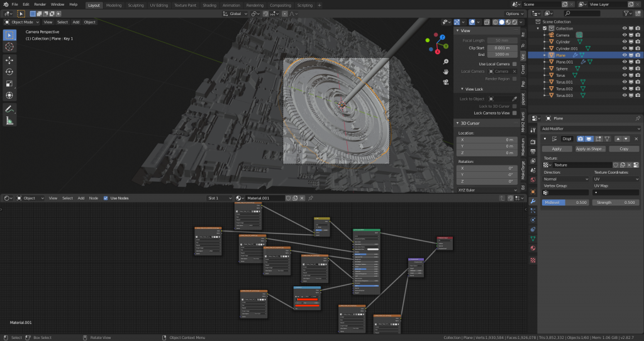Click the Clip Start value field
The image size is (644, 341).
pos(502,48)
